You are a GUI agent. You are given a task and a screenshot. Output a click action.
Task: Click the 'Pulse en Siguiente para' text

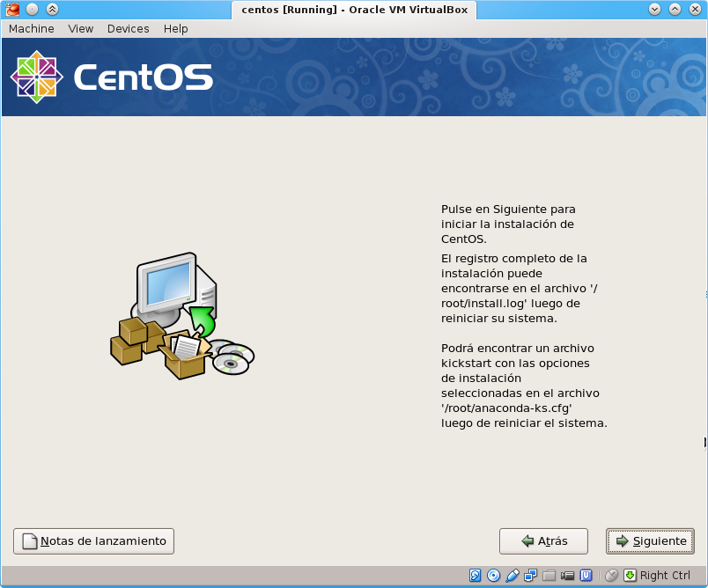point(508,209)
